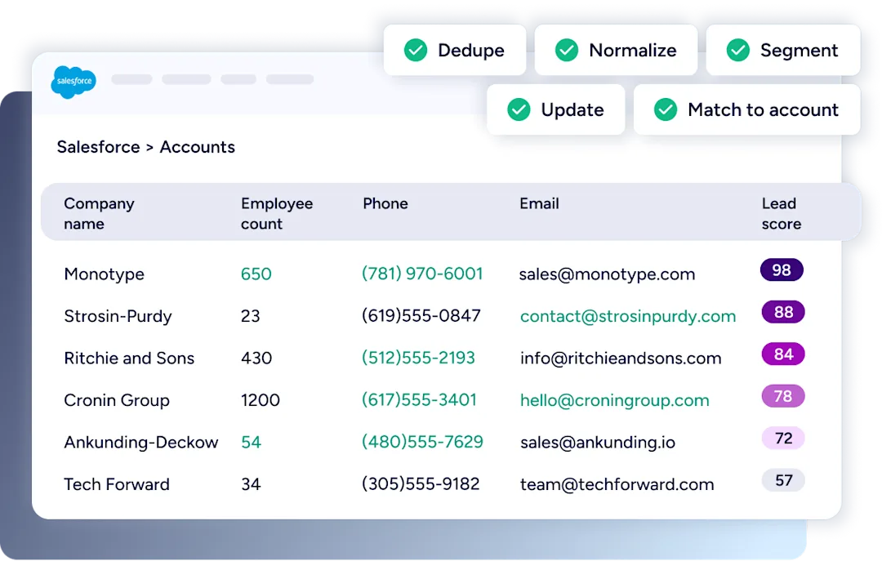882x588 pixels.
Task: Click employee count 34 for Tech Forward
Action: pyautogui.click(x=251, y=484)
